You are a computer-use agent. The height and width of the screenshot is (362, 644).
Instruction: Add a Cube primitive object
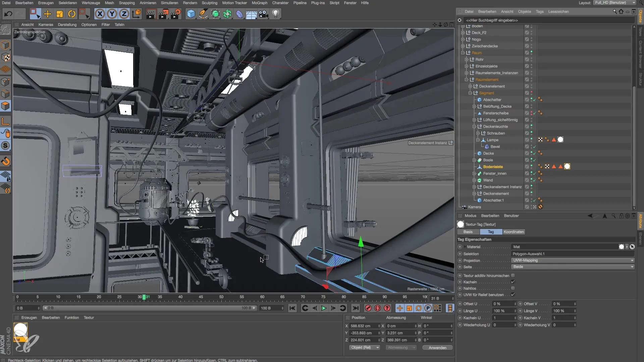(191, 14)
